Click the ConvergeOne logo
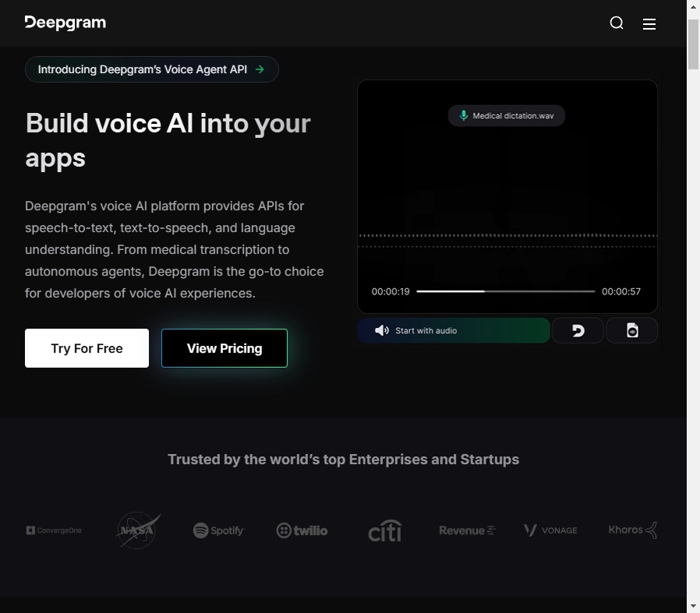Image resolution: width=700 pixels, height=613 pixels. coord(54,530)
